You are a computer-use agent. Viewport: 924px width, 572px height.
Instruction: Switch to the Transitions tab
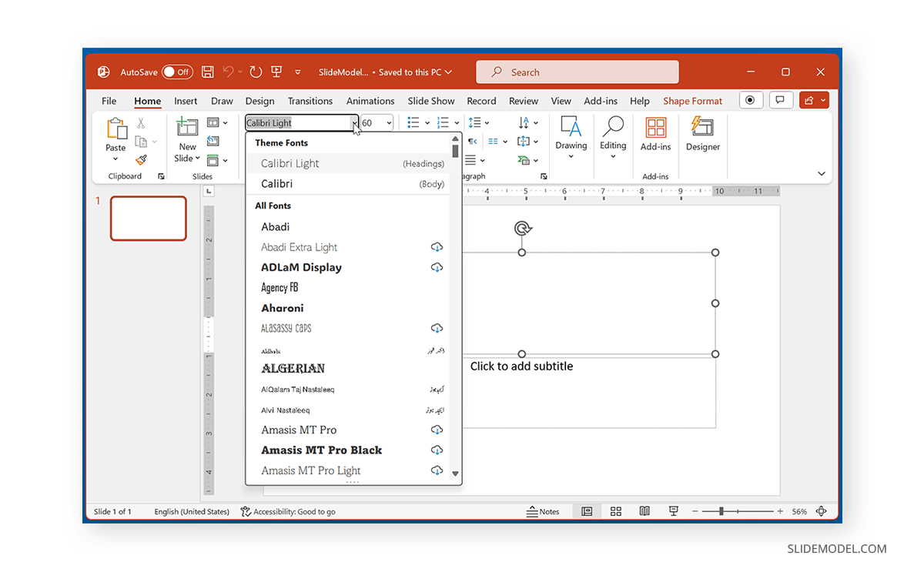coord(310,101)
